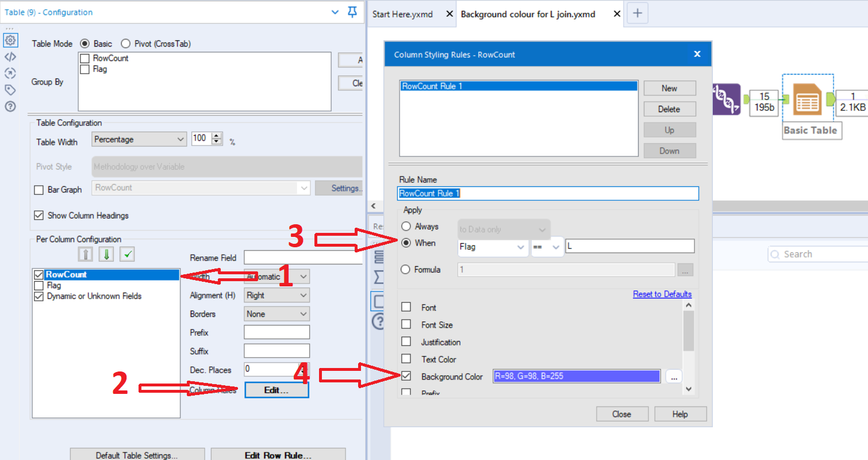Click the Background Color swatch

576,376
